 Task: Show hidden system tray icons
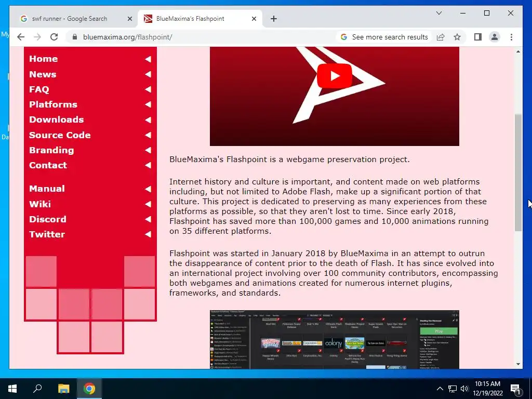click(440, 389)
